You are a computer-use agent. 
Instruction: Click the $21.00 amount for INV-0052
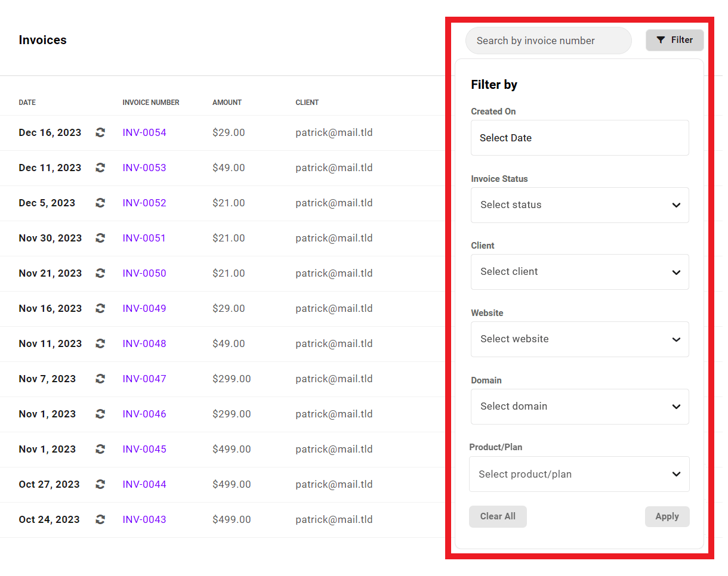(229, 203)
